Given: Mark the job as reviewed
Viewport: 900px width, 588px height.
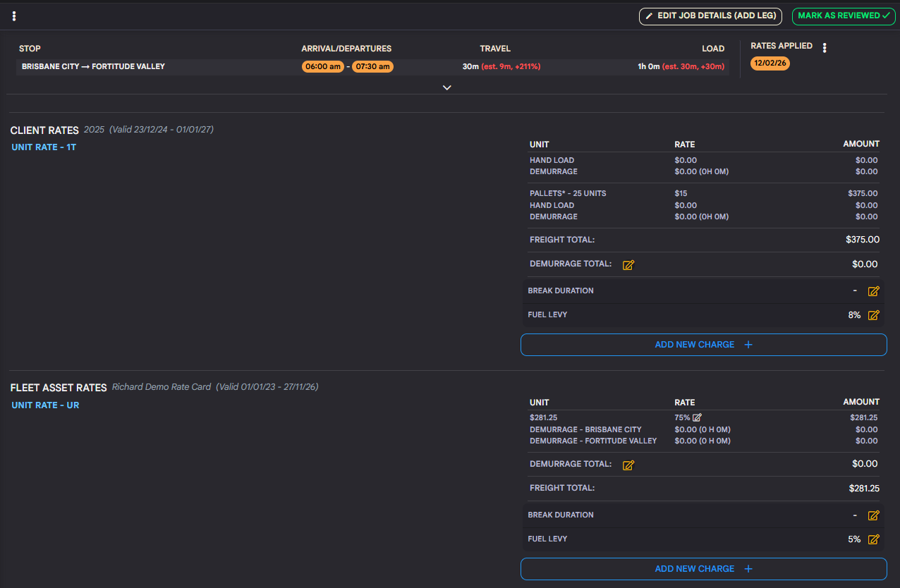Looking at the screenshot, I should pyautogui.click(x=844, y=16).
